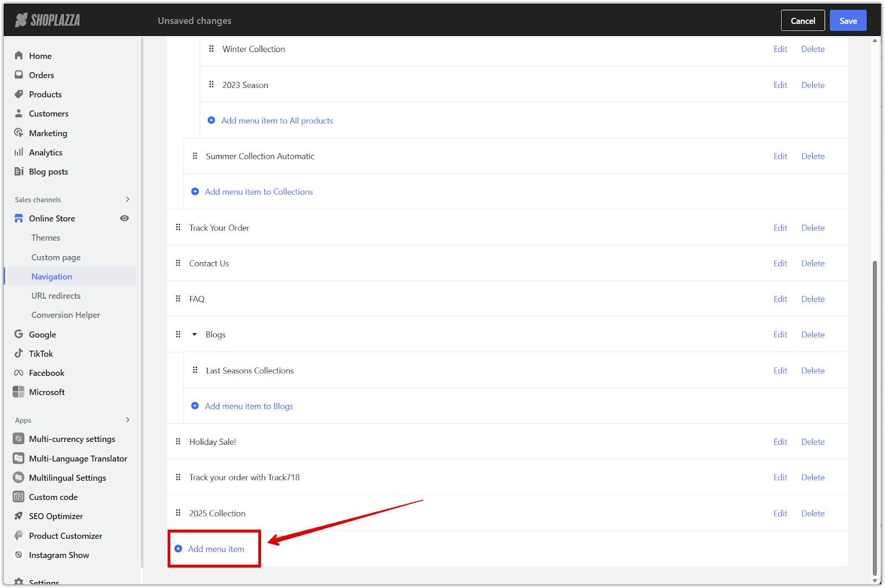The image size is (885, 588).
Task: Click the Facebook channel icon
Action: click(19, 373)
